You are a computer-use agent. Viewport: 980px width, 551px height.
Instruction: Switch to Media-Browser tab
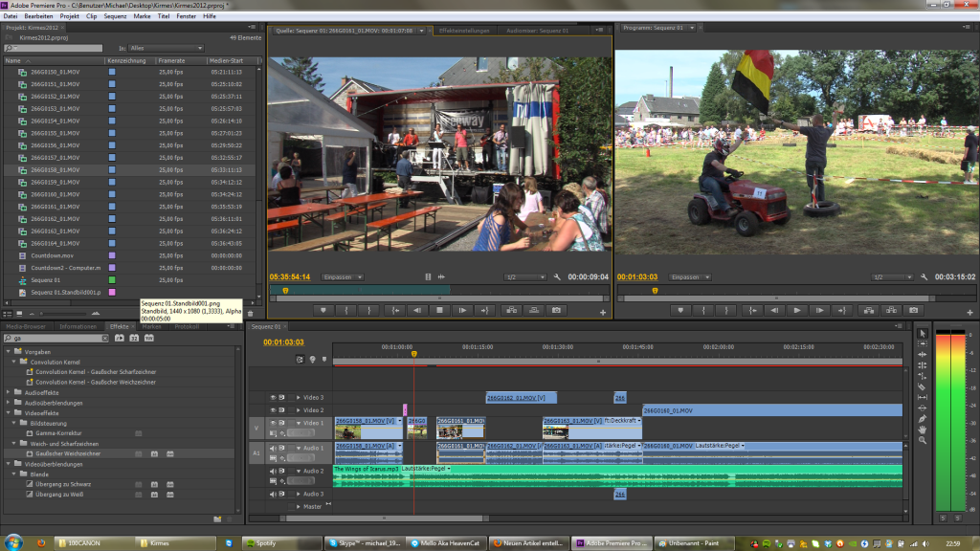(26, 327)
